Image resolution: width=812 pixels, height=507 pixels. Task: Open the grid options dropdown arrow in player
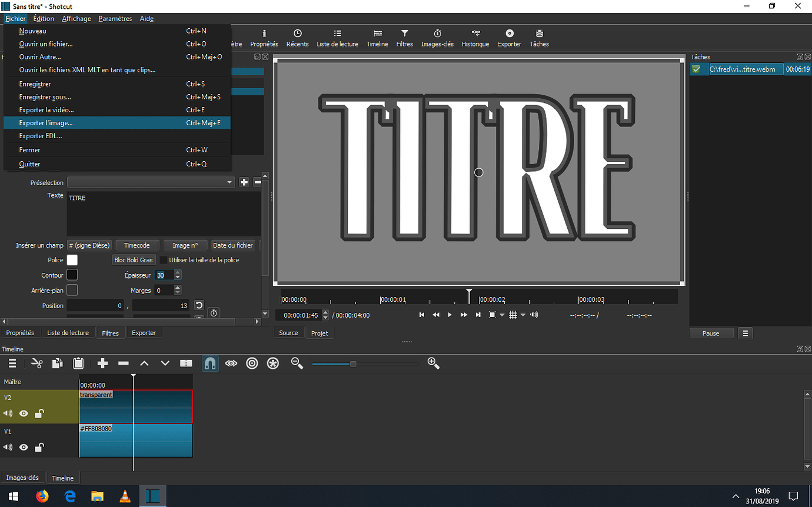click(x=523, y=315)
